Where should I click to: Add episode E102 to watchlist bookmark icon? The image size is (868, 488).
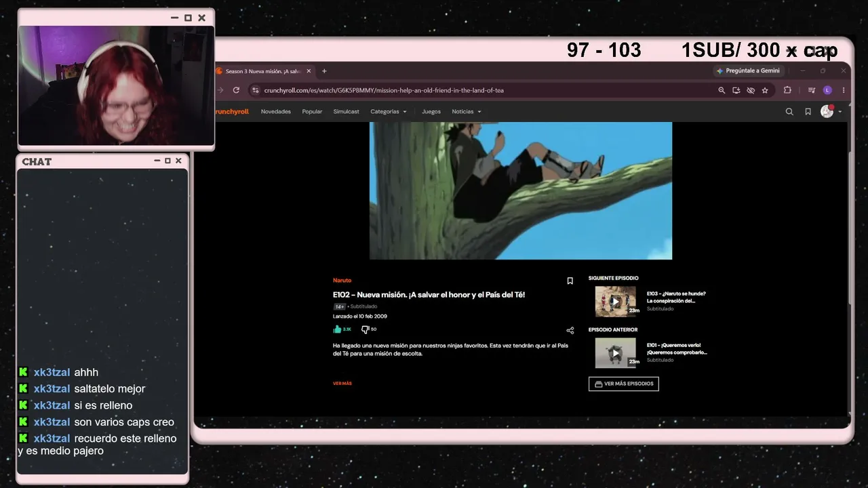point(570,281)
